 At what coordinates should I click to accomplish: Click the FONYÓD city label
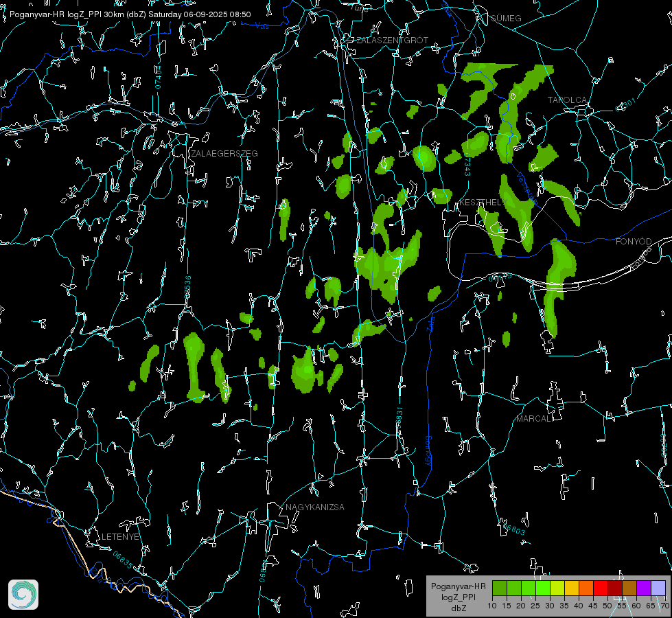tap(634, 242)
